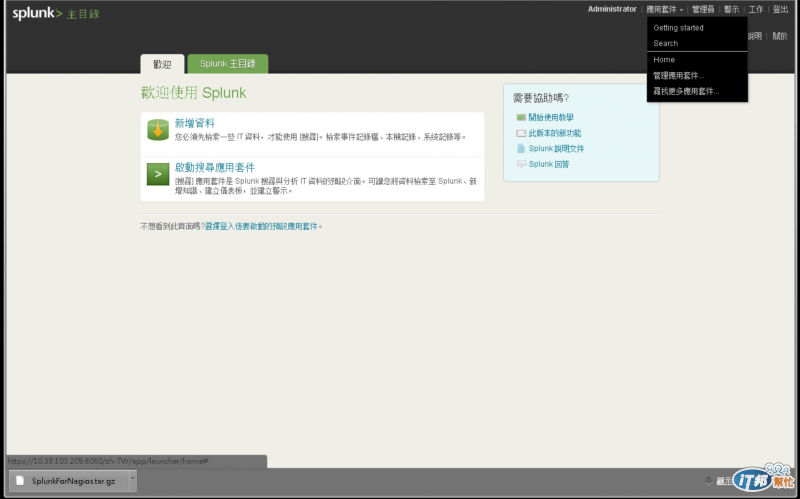The width and height of the screenshot is (800, 499).
Task: Click the SplunkForNagios.tar.gz download item
Action: coord(69,481)
